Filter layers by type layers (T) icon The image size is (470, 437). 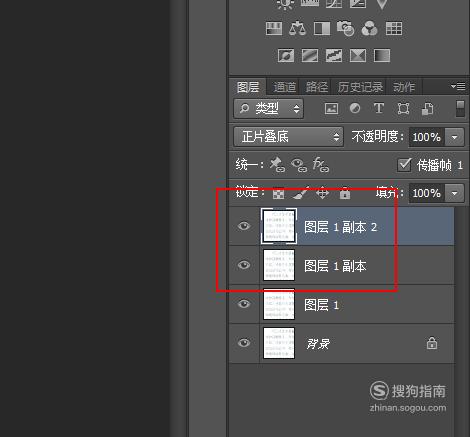[379, 109]
